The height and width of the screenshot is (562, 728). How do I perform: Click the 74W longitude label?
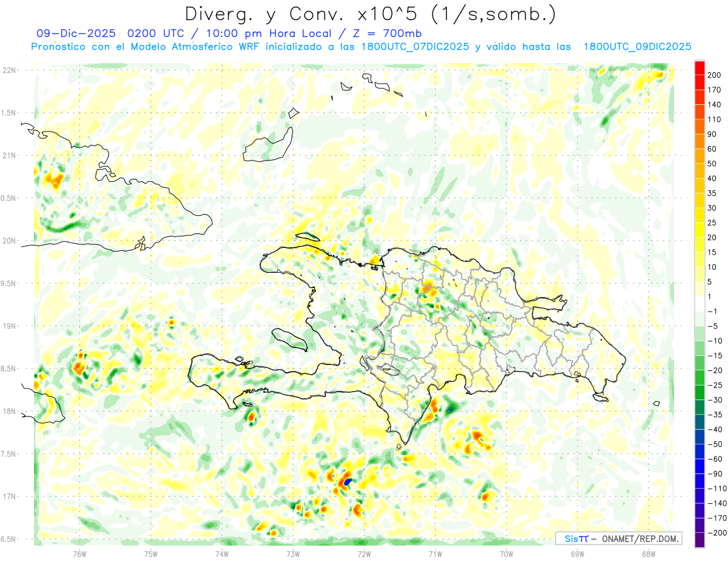tap(222, 554)
